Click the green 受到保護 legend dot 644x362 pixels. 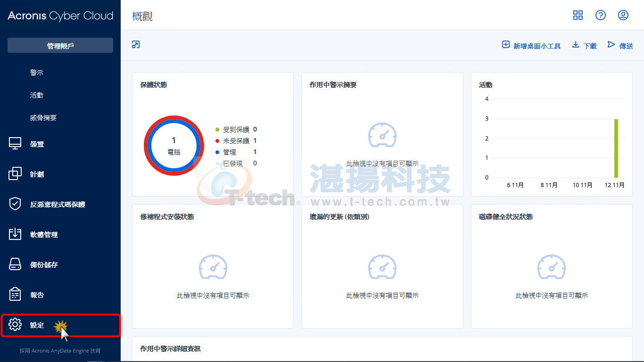point(217,130)
